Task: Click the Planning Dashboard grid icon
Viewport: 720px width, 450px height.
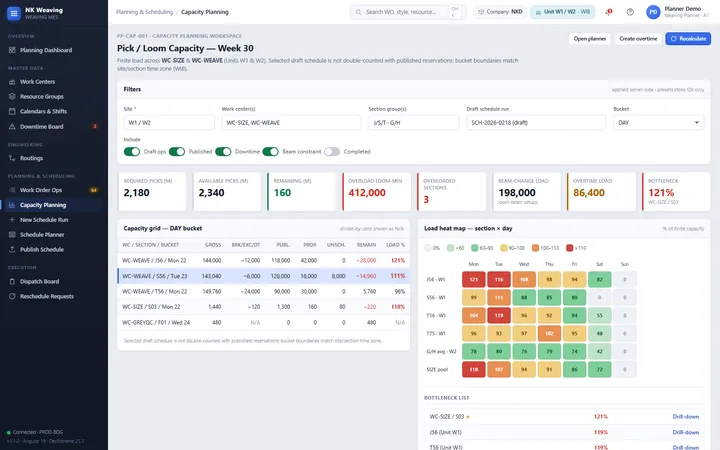Action: point(12,50)
